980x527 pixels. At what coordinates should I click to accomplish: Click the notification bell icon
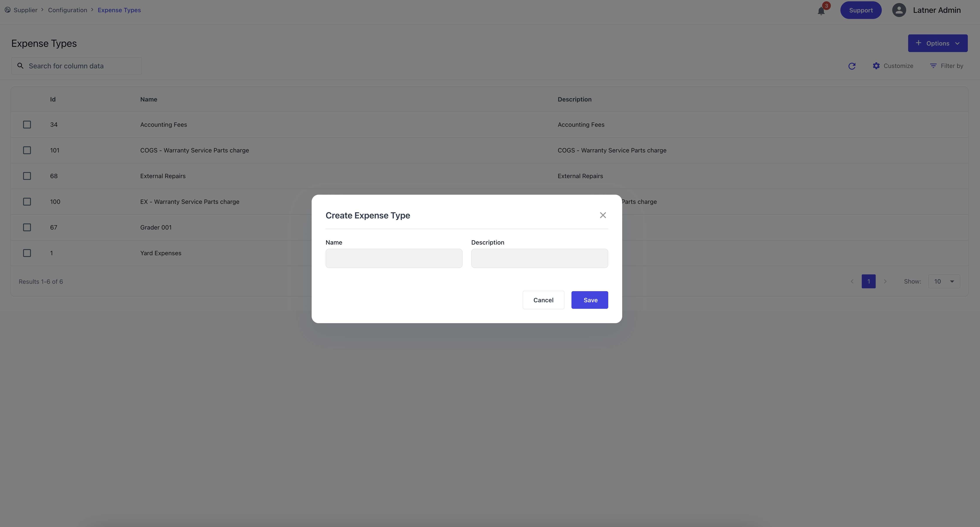[821, 11]
